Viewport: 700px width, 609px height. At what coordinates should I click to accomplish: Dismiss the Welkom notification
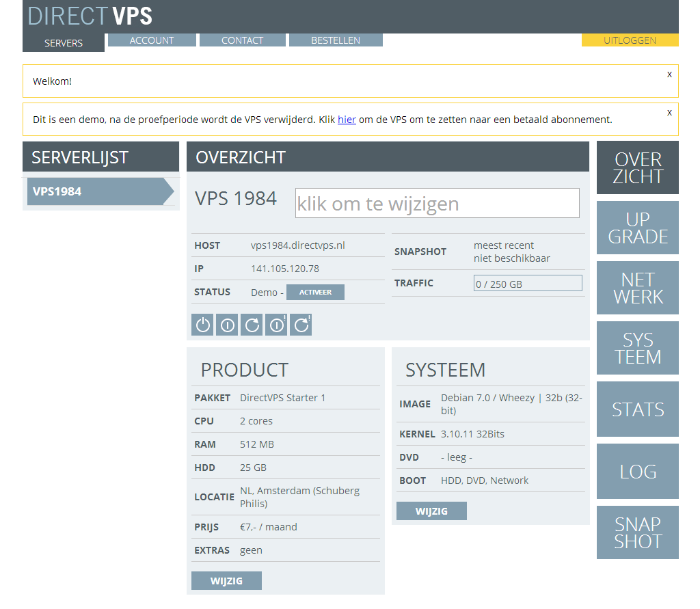(x=669, y=74)
